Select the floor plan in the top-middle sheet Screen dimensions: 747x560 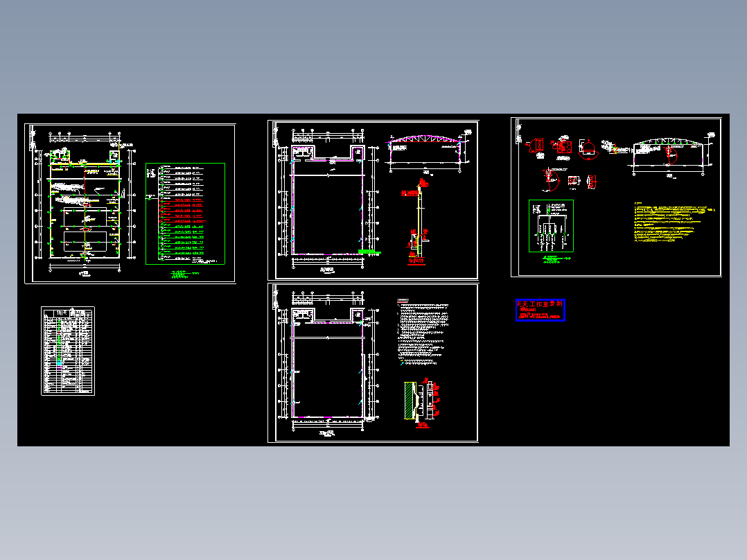(328, 200)
